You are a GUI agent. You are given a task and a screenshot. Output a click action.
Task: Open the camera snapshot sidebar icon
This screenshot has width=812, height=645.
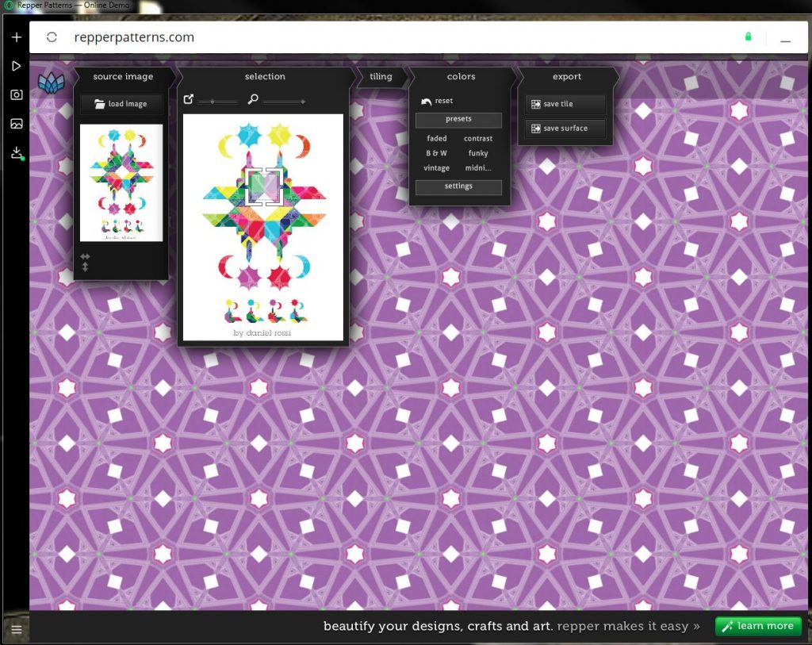point(16,94)
